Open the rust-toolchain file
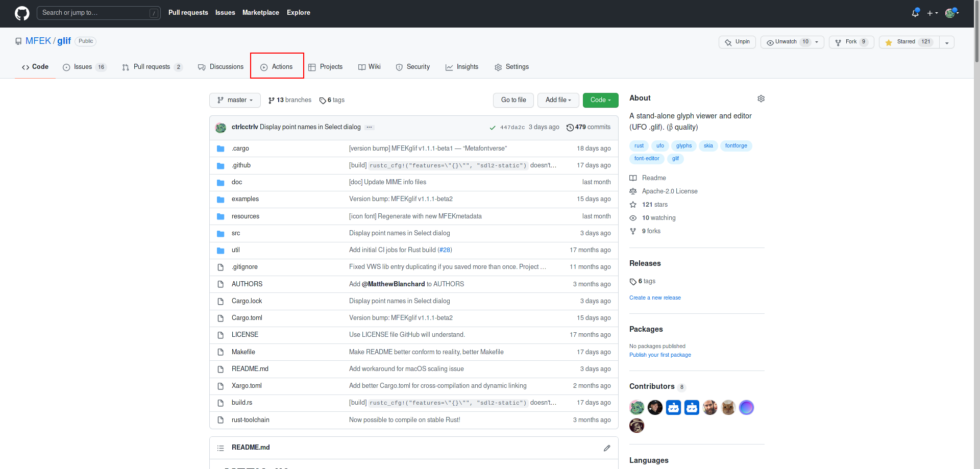Image resolution: width=980 pixels, height=469 pixels. (250, 420)
